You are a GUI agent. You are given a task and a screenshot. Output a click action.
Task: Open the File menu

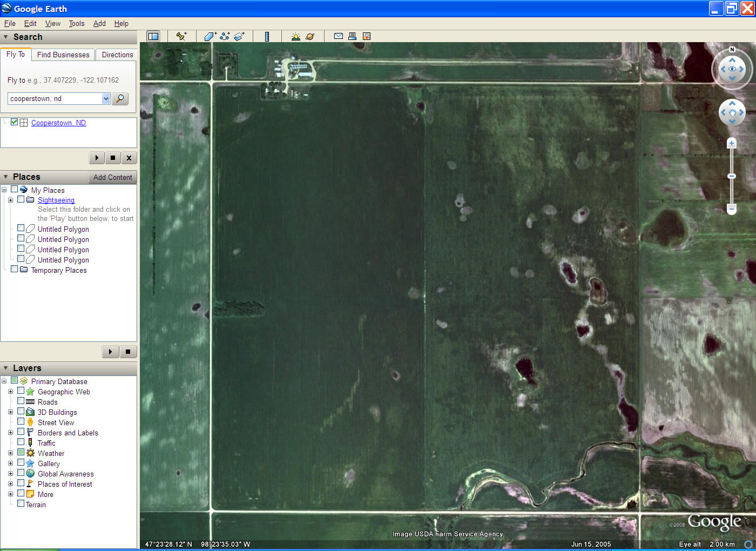coord(10,23)
